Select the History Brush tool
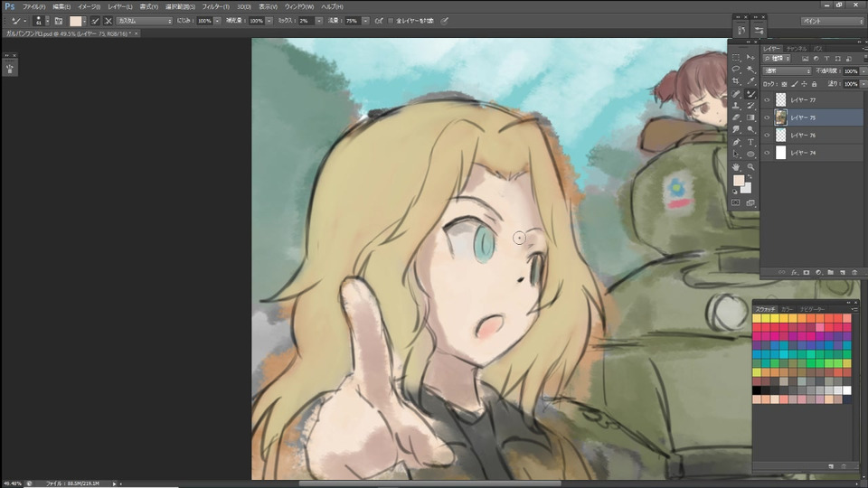Screen dimensions: 868x488 pos(750,106)
